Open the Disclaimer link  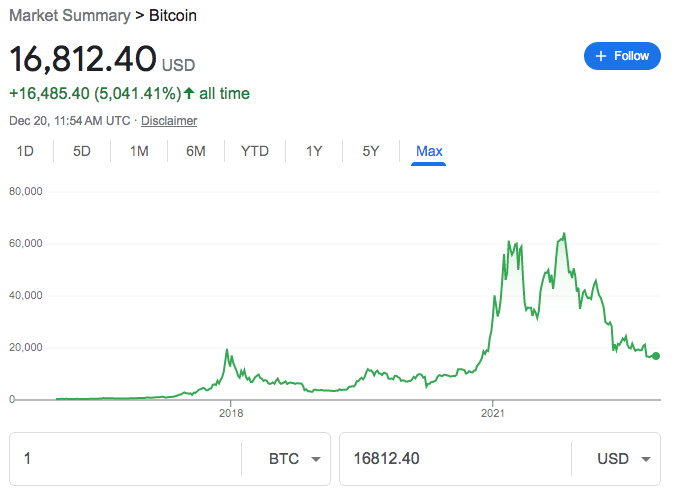(x=169, y=121)
